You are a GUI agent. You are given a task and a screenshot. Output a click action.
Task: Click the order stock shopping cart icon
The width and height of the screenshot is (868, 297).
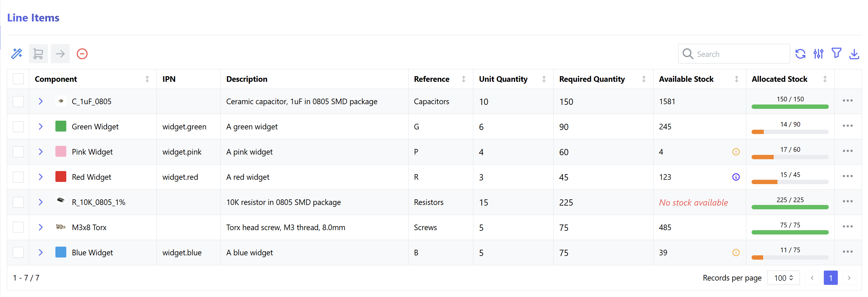click(38, 54)
